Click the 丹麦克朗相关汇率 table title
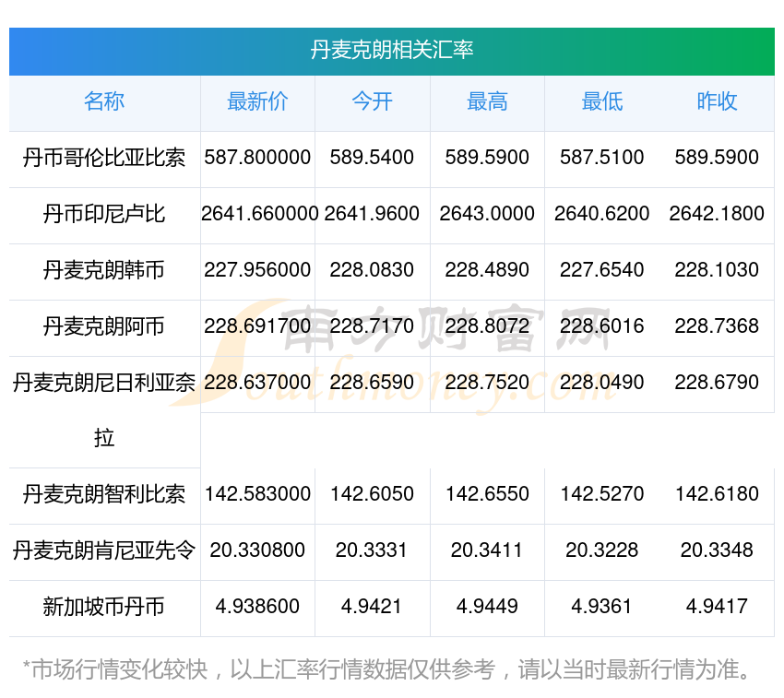 (x=392, y=50)
